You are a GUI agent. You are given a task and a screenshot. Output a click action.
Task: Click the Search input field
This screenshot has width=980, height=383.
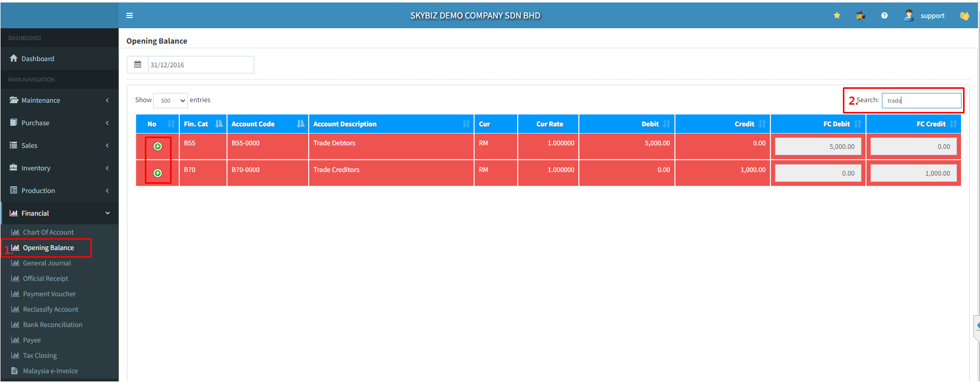tap(921, 101)
